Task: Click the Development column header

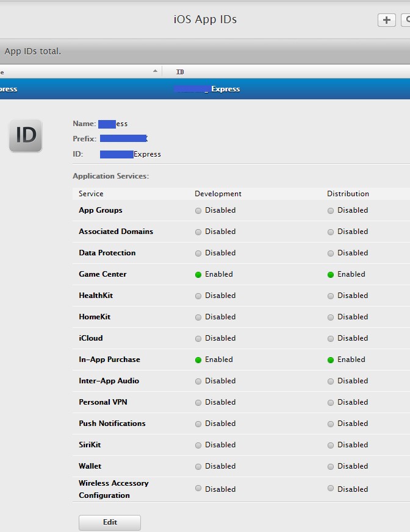Action: (218, 194)
